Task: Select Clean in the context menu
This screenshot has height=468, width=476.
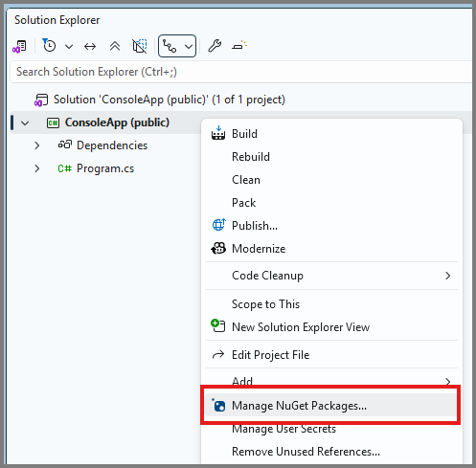Action: click(x=331, y=180)
